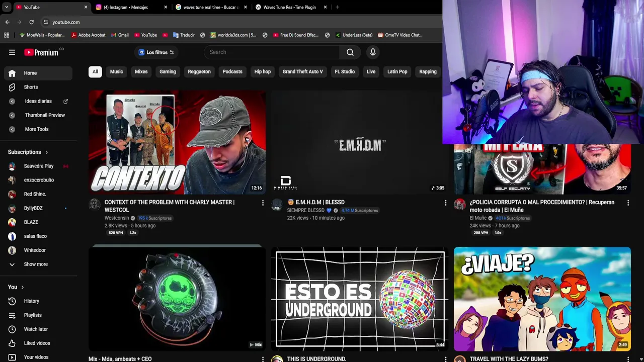This screenshot has width=644, height=362.
Task: Click the search magnifier button
Action: pos(350,52)
